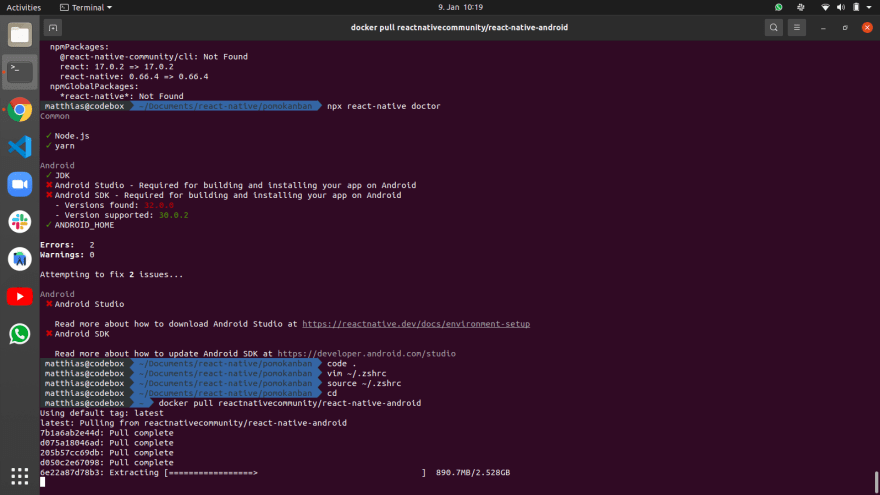Click the 'ANDROID_HOME' check line
Viewport: 880px width, 495px height.
pos(79,225)
